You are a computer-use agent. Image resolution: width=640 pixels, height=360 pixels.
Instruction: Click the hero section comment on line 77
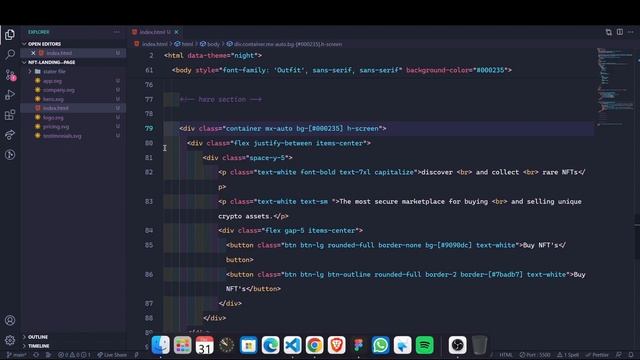[x=221, y=99]
